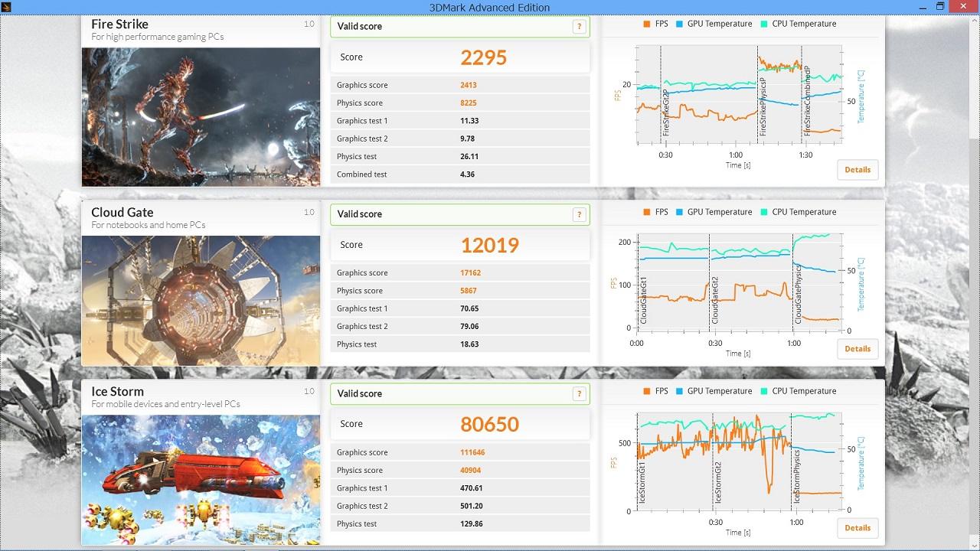
Task: Click the IceStormGt1 marker in the chart
Action: (642, 482)
